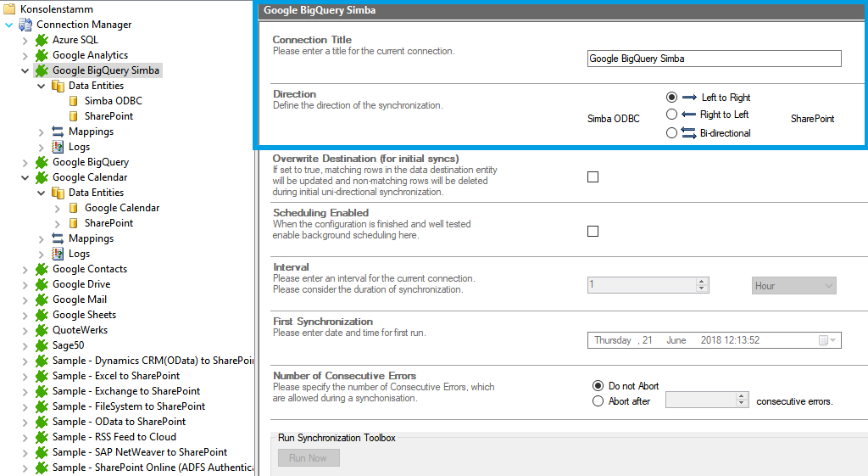Screen dimensions: 868x476
Task: Tick the Scheduling Enabled checkbox
Action: 593,231
